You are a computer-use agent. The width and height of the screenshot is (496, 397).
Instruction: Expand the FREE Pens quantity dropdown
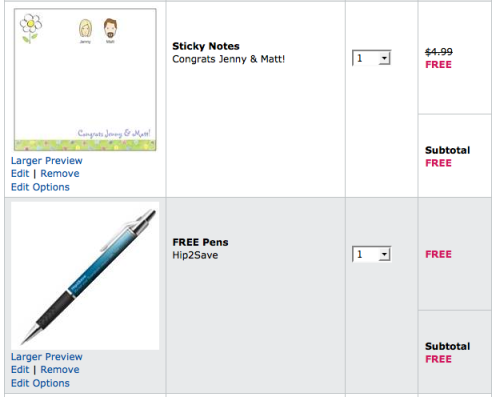tap(371, 254)
